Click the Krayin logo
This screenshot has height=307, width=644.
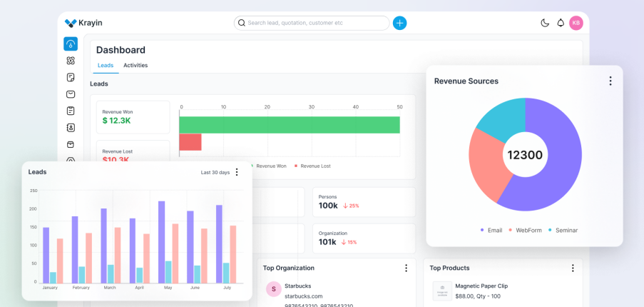click(x=83, y=23)
